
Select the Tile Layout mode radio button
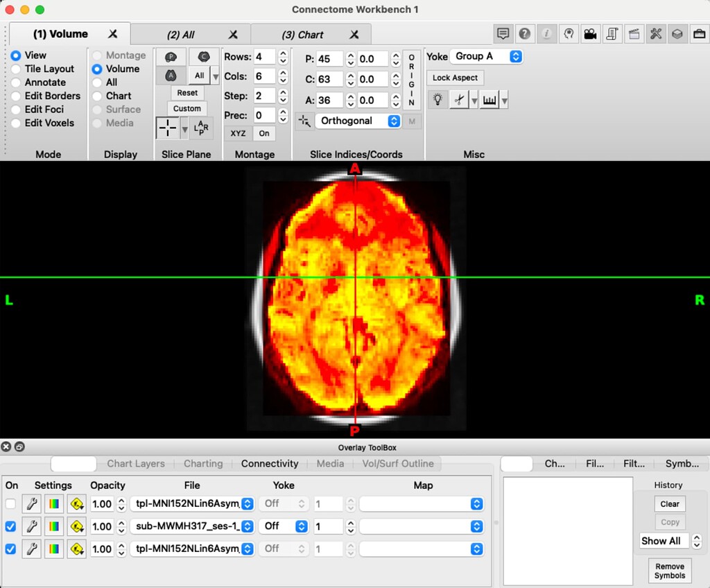coord(16,69)
